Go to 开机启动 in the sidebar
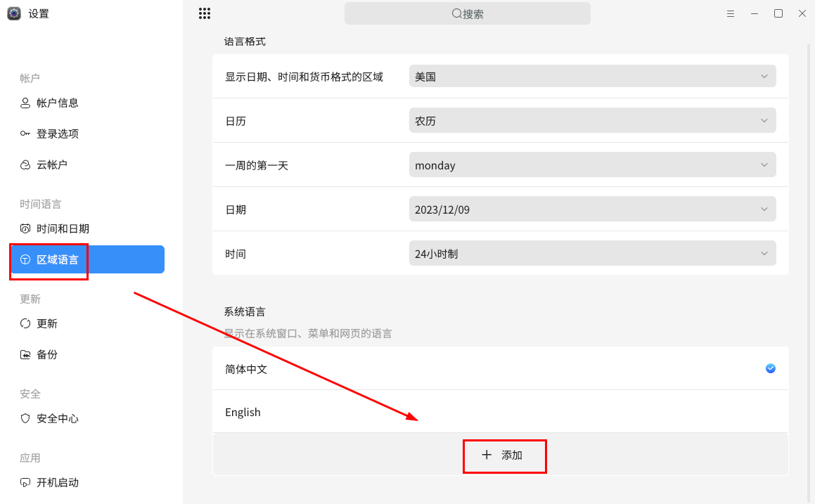This screenshot has height=504, width=815. pyautogui.click(x=57, y=482)
